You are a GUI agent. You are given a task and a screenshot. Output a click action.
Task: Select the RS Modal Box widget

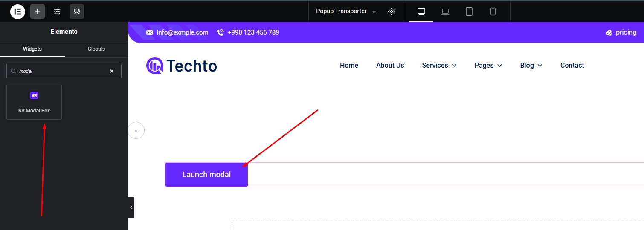pyautogui.click(x=34, y=102)
